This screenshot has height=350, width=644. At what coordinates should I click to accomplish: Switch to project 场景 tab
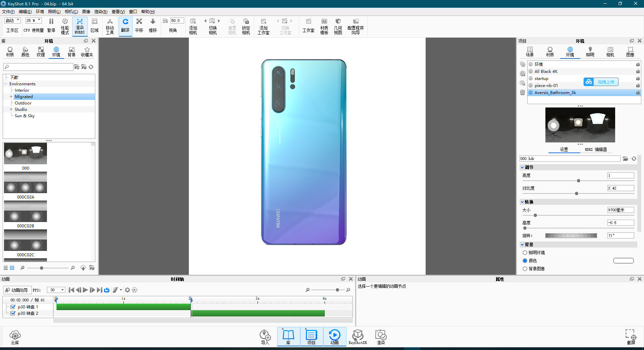(530, 52)
